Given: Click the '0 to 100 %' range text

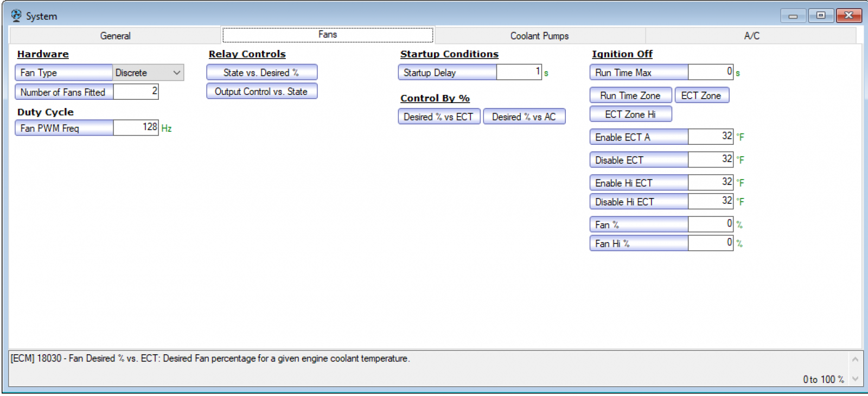Looking at the screenshot, I should [x=824, y=379].
